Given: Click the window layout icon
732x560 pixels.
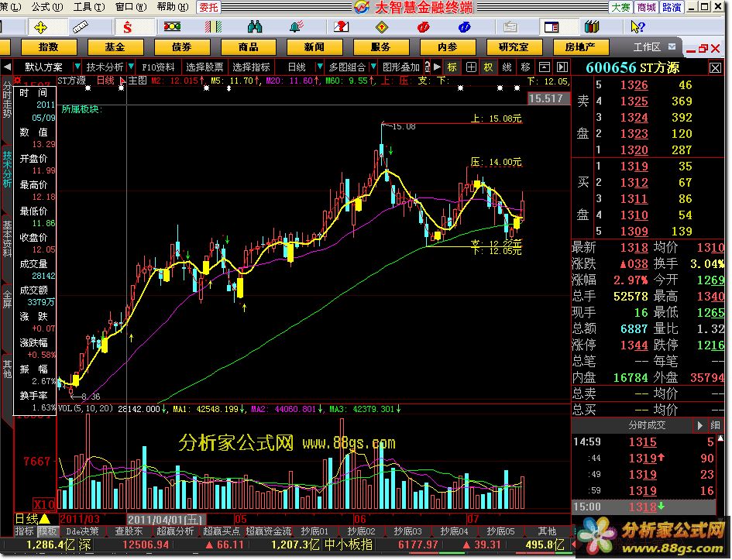Looking at the screenshot, I should [x=552, y=27].
